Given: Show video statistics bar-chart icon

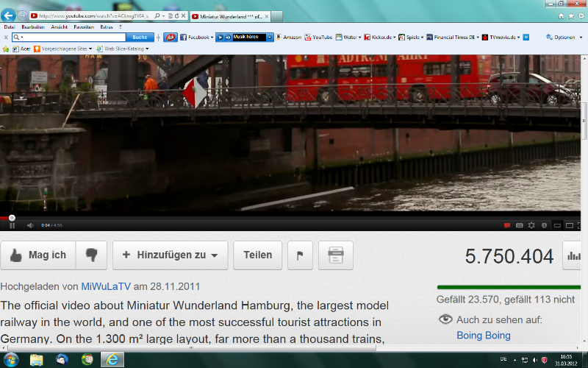Looking at the screenshot, I should click(x=574, y=255).
